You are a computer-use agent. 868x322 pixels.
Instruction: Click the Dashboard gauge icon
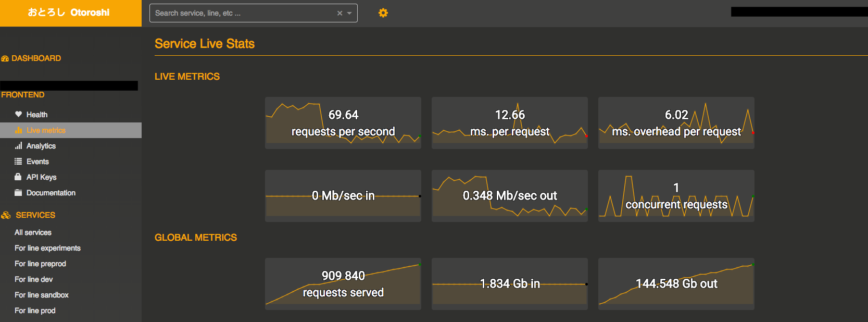(5, 59)
